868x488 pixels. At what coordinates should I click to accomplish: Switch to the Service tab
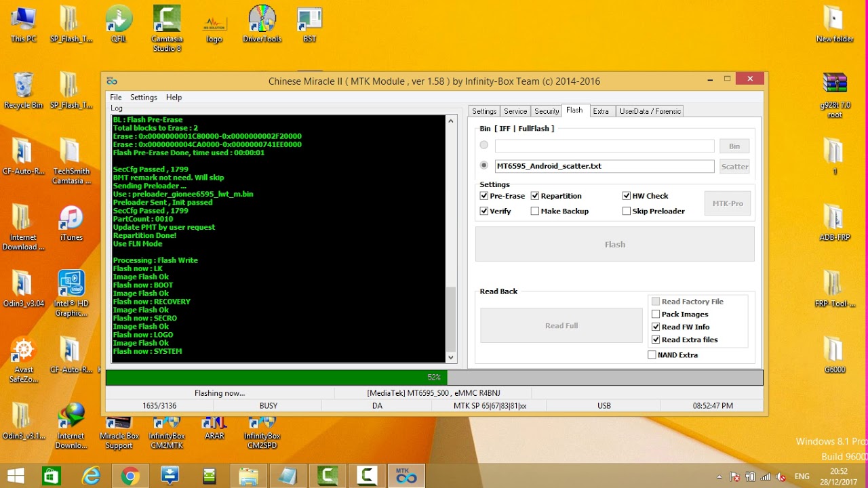coord(515,111)
